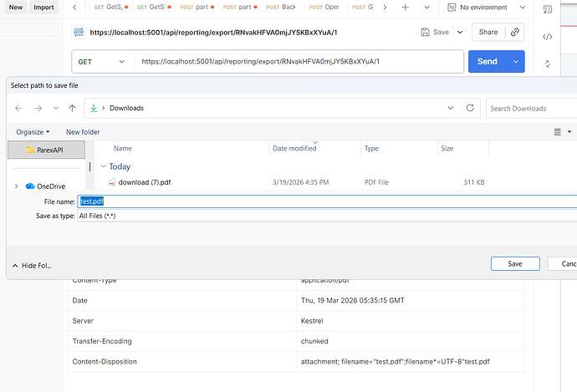Click the Search Downloads field
This screenshot has width=577, height=392.
pyautogui.click(x=530, y=108)
